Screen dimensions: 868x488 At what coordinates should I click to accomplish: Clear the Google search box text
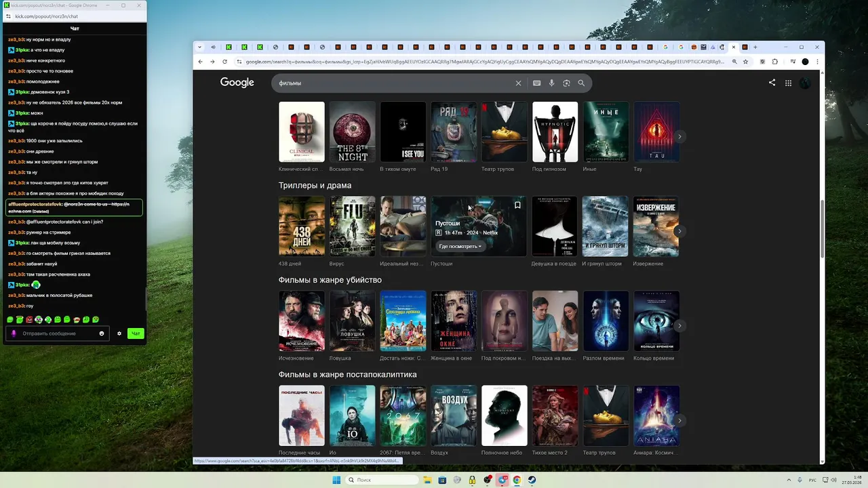[518, 83]
